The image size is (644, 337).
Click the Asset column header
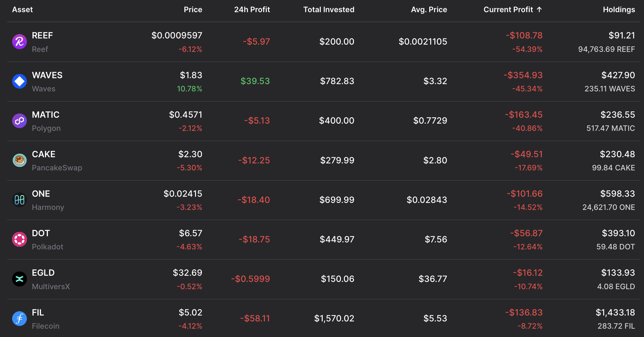(x=23, y=10)
